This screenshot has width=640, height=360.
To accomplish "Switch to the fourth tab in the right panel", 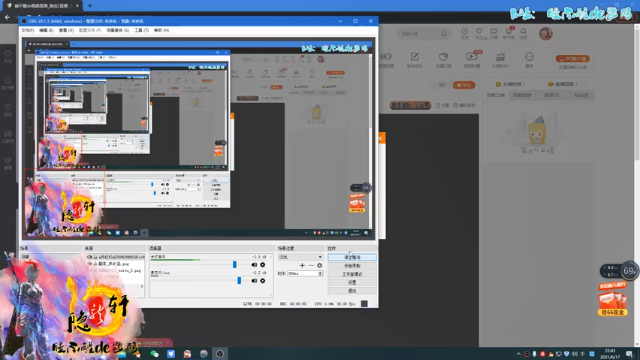I will [x=581, y=95].
